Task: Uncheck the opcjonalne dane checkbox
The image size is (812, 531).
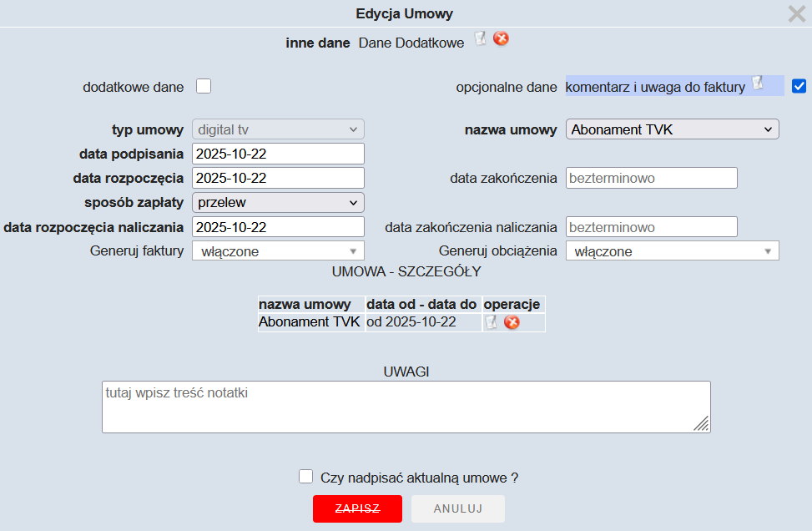Action: pos(799,86)
